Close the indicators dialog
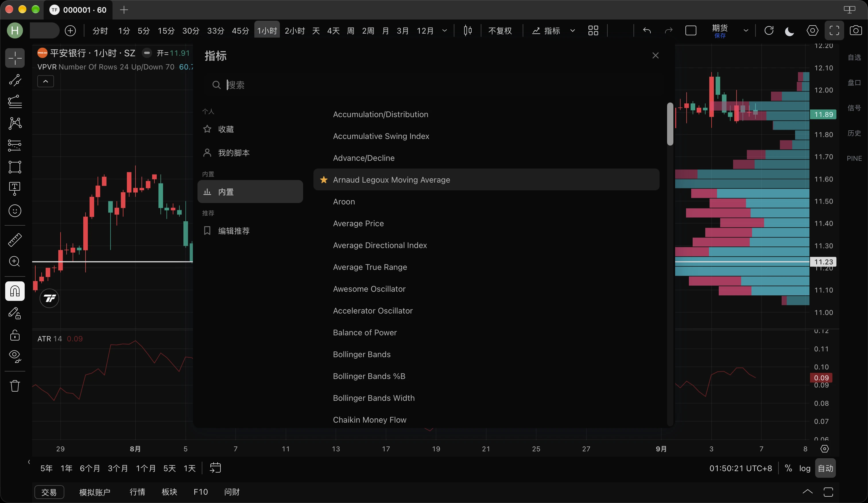 (655, 55)
